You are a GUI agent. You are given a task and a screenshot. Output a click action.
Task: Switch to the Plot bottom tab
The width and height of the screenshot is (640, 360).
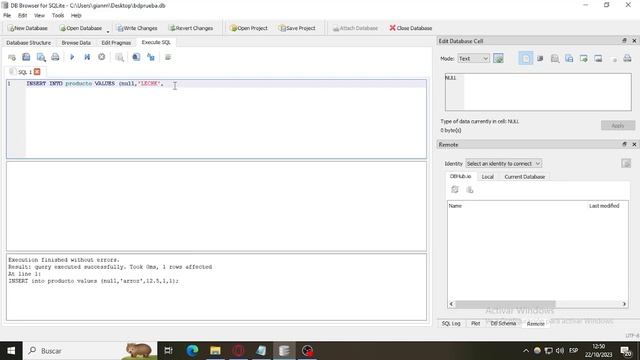[x=476, y=323]
